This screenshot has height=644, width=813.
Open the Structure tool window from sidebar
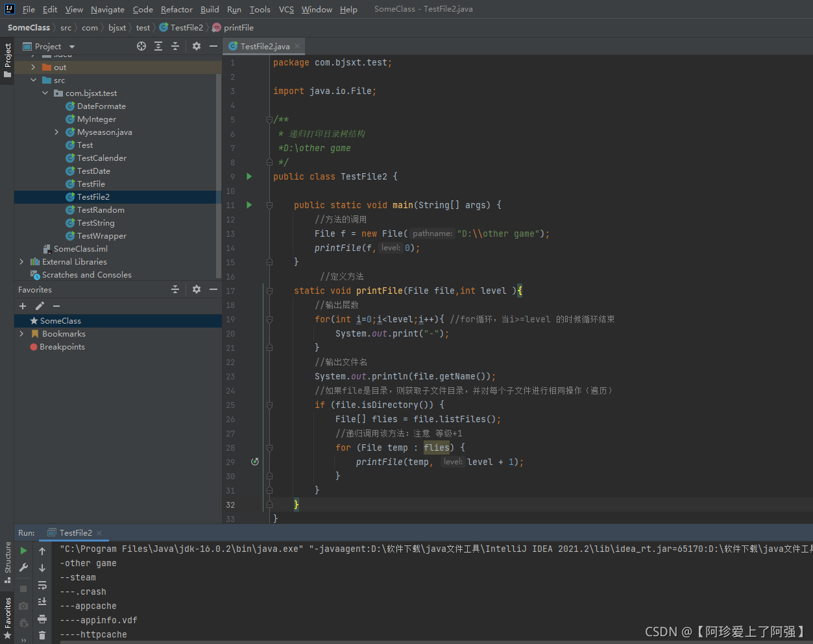[x=7, y=556]
